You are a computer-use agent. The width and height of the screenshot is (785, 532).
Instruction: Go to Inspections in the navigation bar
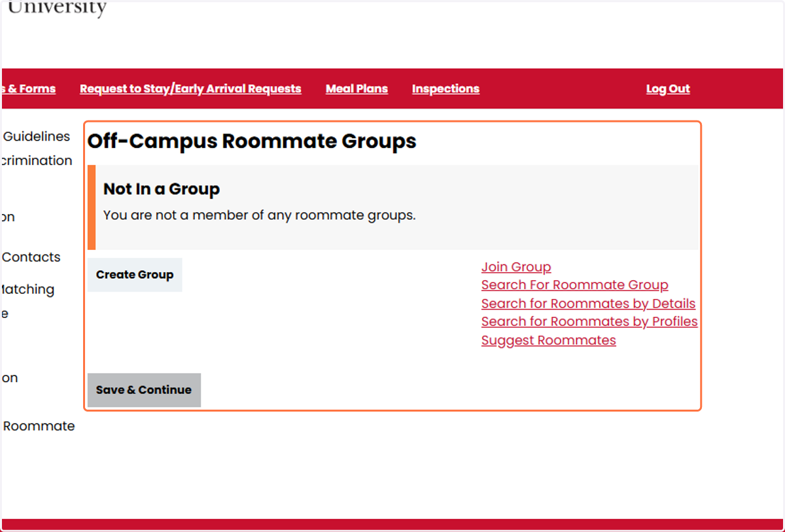(x=445, y=89)
